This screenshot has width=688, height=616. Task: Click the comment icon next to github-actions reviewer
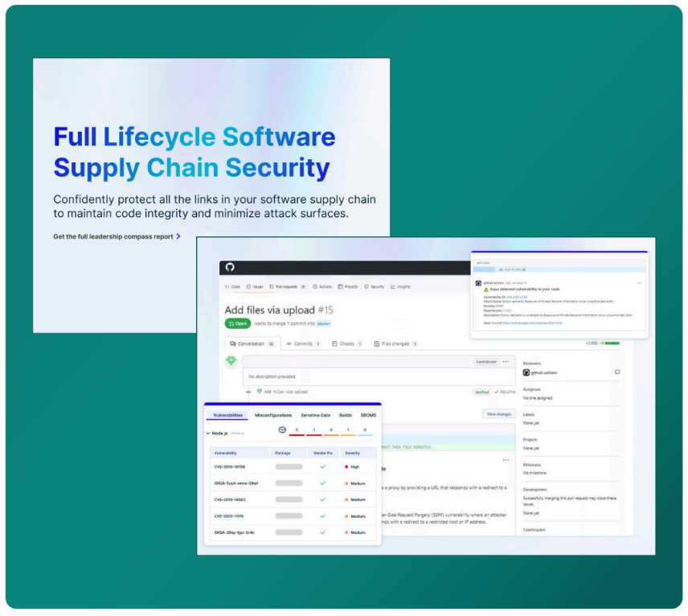coord(617,372)
